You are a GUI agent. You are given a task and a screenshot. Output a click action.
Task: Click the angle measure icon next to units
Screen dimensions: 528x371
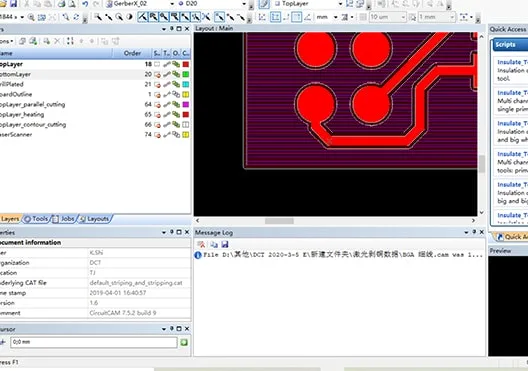(307, 17)
